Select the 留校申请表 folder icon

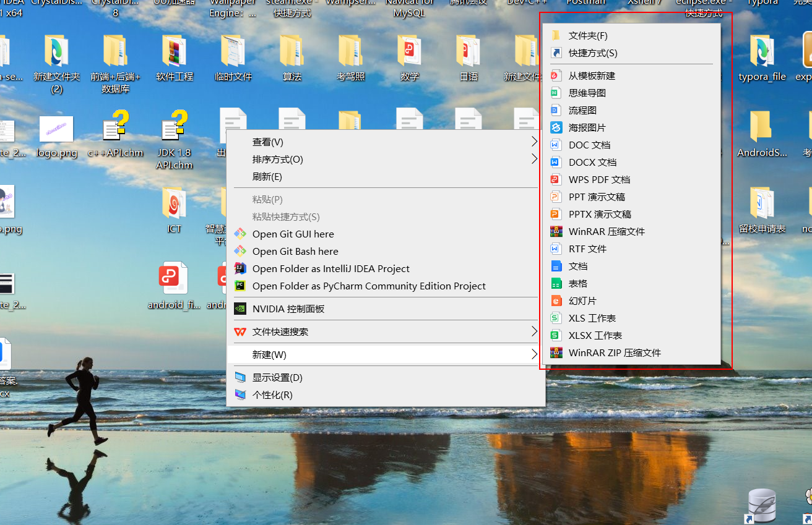coord(762,203)
